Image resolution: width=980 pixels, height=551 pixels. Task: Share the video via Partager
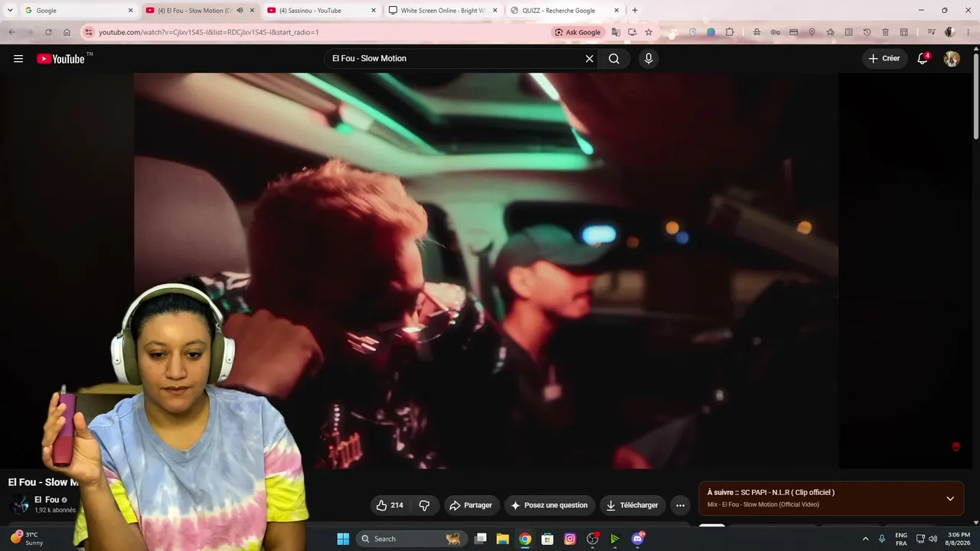click(471, 505)
